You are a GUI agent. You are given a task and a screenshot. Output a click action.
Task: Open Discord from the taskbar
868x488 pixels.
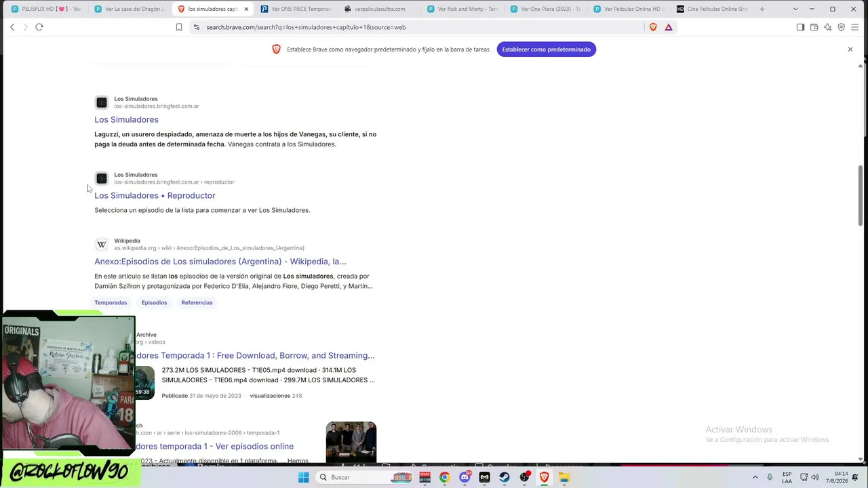[x=465, y=477]
